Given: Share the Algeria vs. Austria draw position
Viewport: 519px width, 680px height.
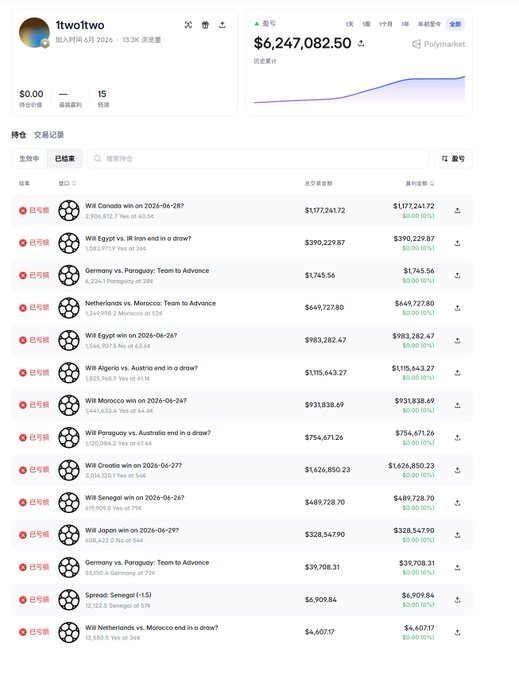Looking at the screenshot, I should coord(457,373).
